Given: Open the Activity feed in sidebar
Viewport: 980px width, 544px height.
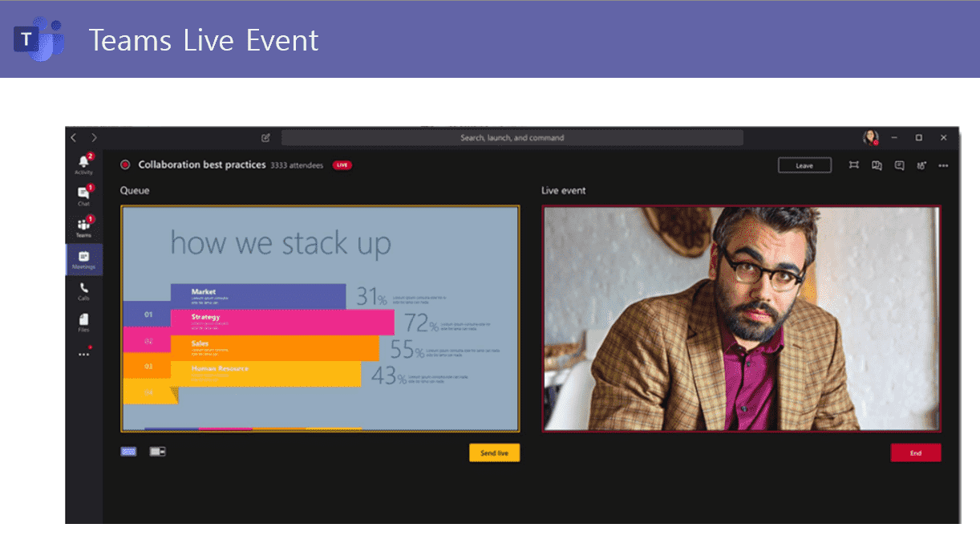Looking at the screenshot, I should point(83,164).
